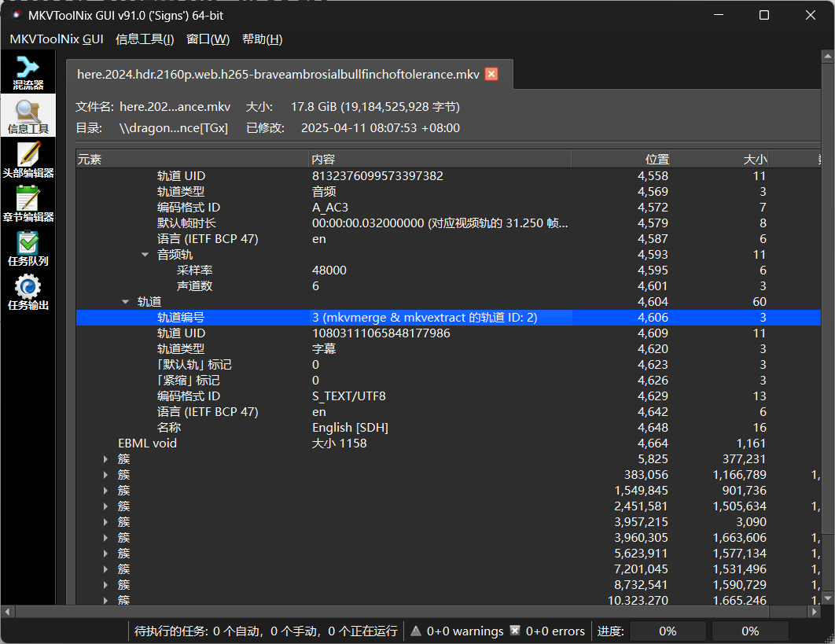Image resolution: width=835 pixels, height=644 pixels.
Task: Open the MKVToolNix GUI menu
Action: tap(57, 39)
